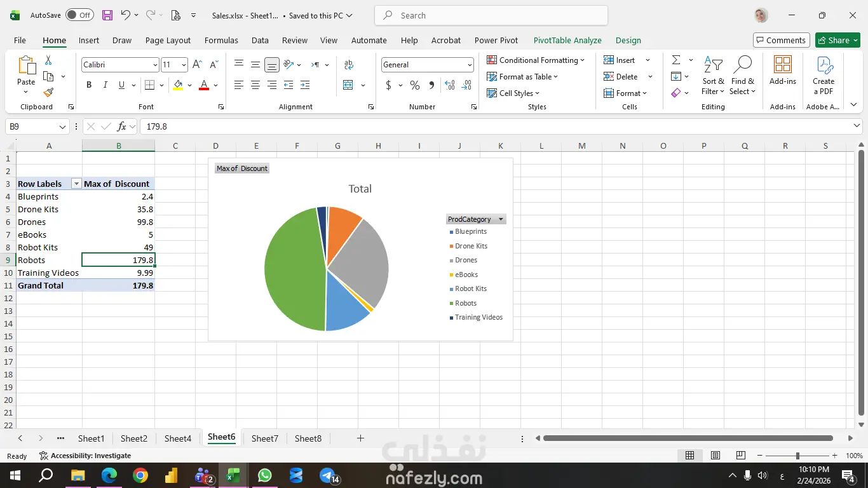Open the File menu
The image size is (868, 488).
20,40
